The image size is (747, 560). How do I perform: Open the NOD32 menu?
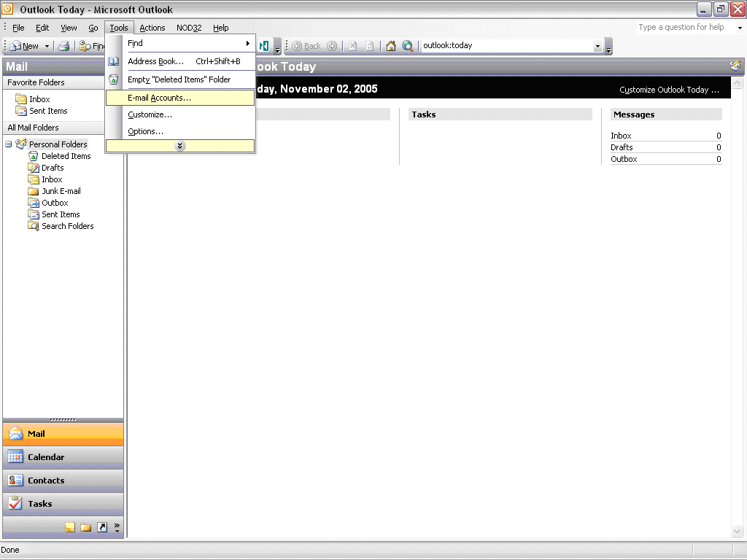[x=189, y=28]
